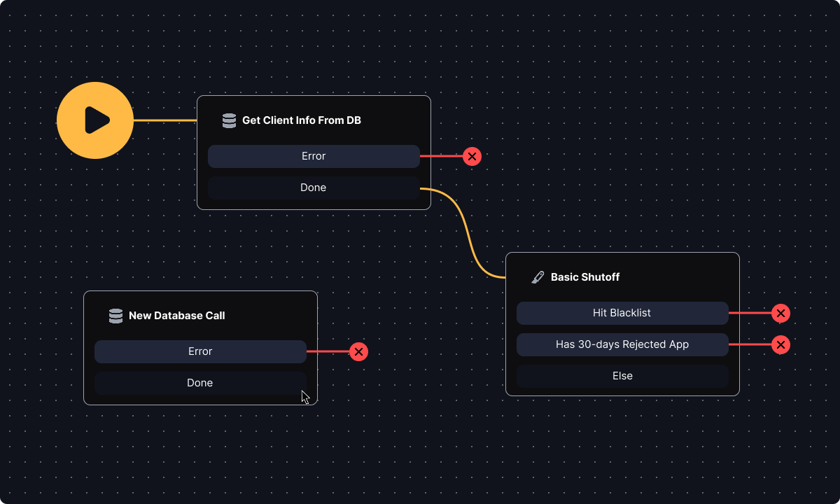Click the Error row on New Database Call
840x504 pixels.
pos(199,351)
